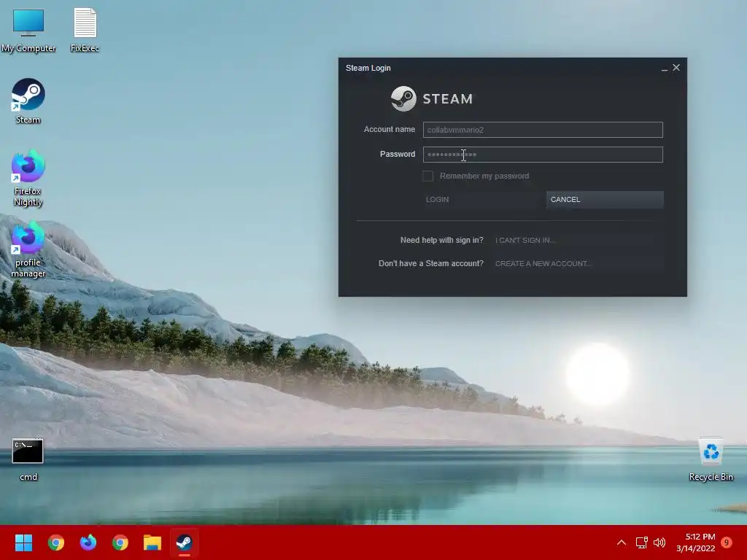Minimize the Steam Login window
Screen dimensions: 747x560
(664, 69)
